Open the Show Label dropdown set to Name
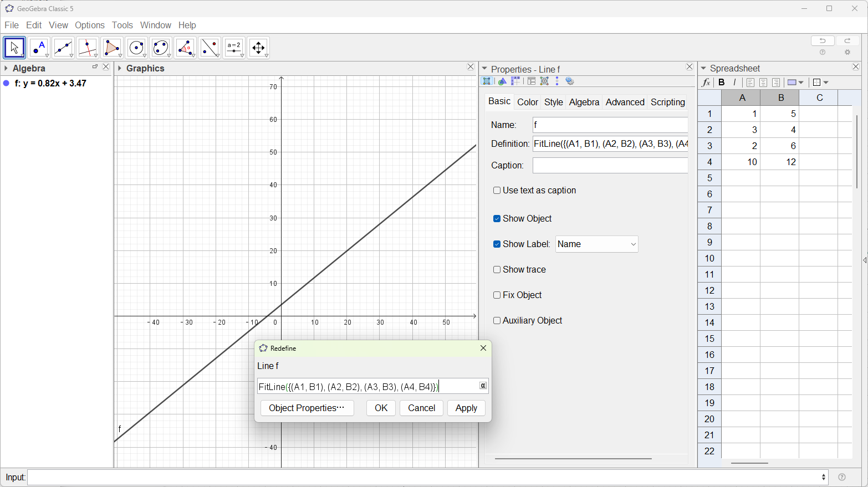 [x=596, y=244]
